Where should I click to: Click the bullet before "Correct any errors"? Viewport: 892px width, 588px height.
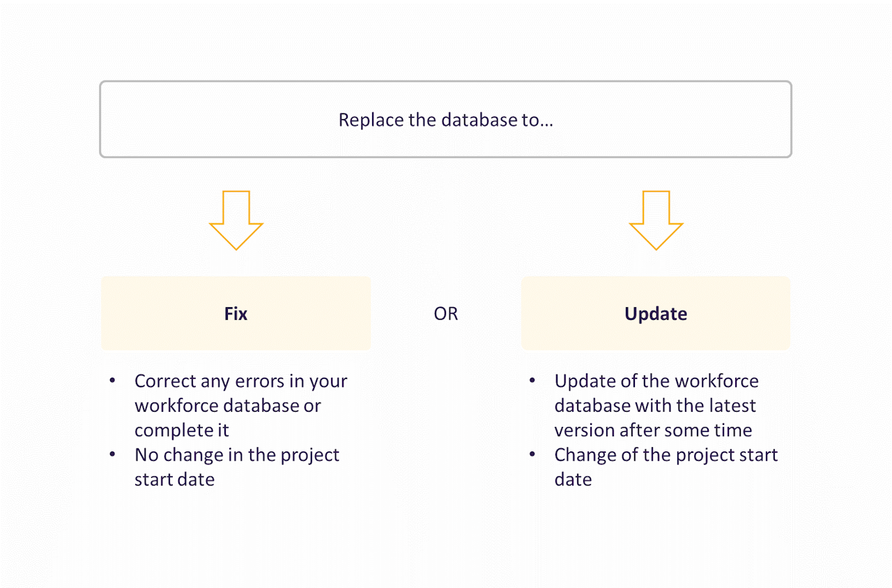point(112,380)
